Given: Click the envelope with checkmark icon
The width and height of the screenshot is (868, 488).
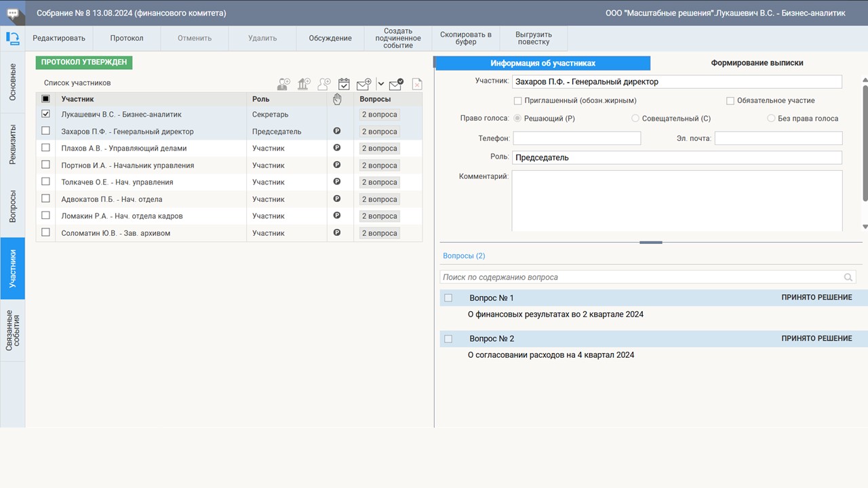Looking at the screenshot, I should 396,84.
